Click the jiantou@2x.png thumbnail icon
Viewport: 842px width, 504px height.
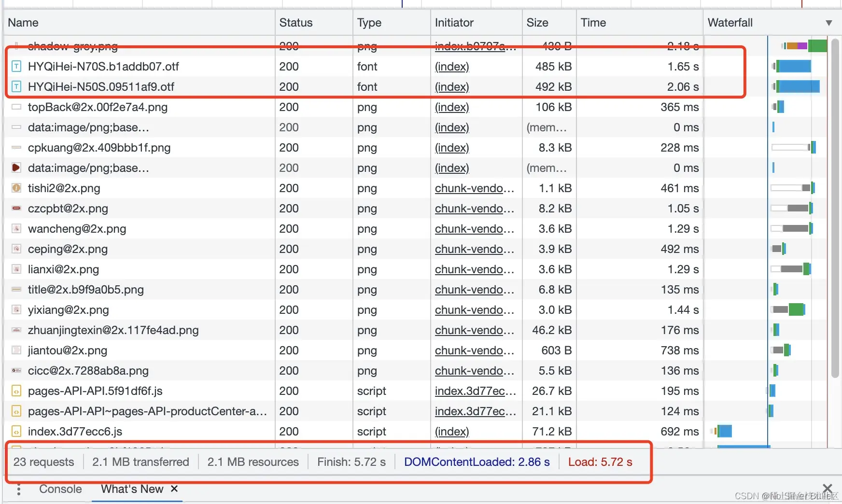click(16, 350)
